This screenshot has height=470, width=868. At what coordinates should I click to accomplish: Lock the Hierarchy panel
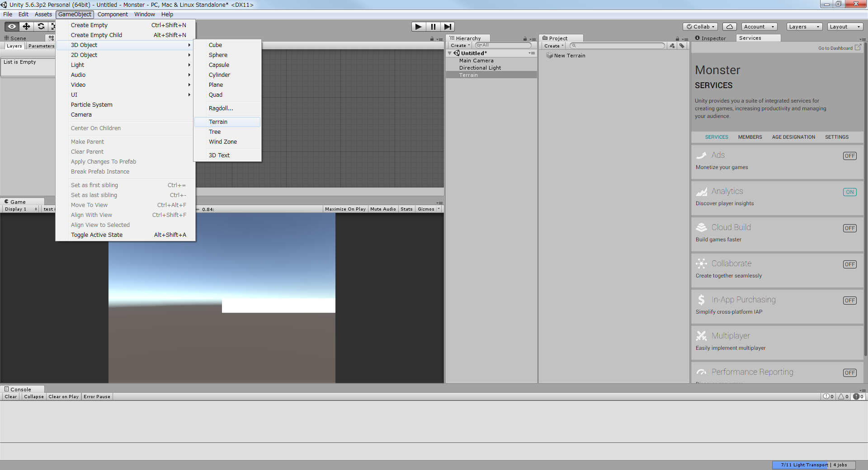tap(525, 39)
